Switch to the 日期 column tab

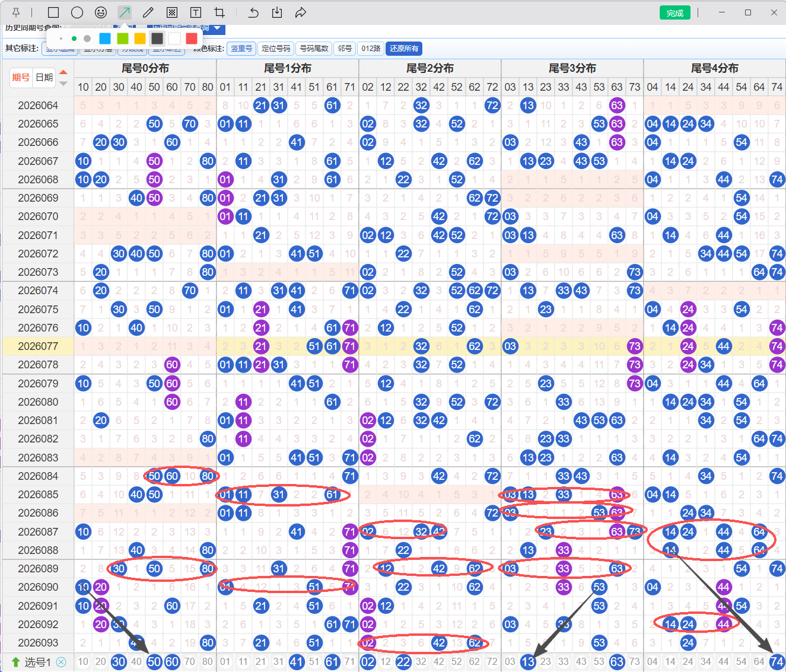[x=44, y=78]
